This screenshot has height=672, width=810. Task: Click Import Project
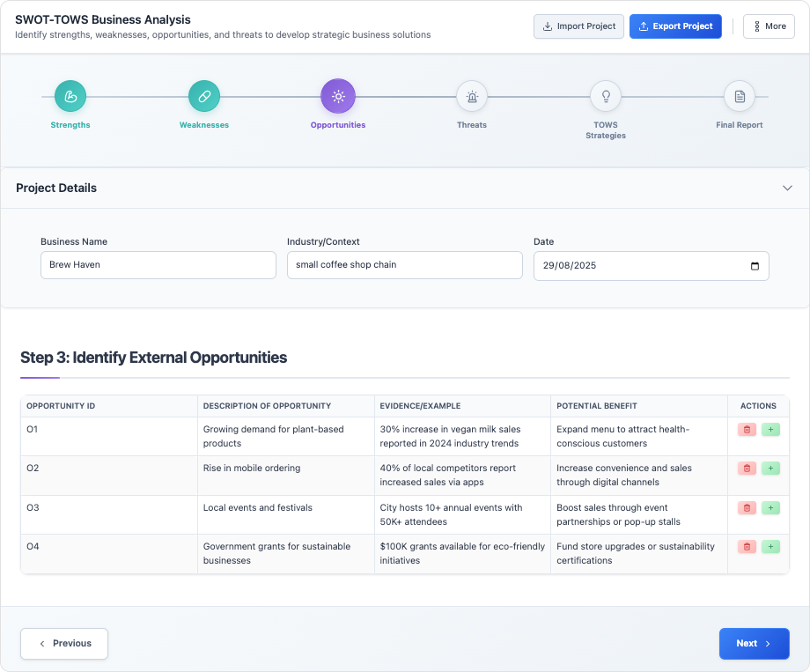click(x=578, y=26)
